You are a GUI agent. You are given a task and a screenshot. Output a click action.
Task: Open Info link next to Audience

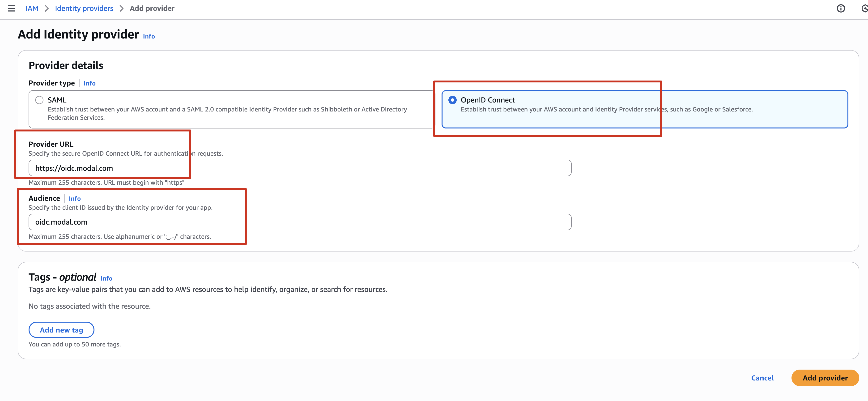pyautogui.click(x=74, y=198)
